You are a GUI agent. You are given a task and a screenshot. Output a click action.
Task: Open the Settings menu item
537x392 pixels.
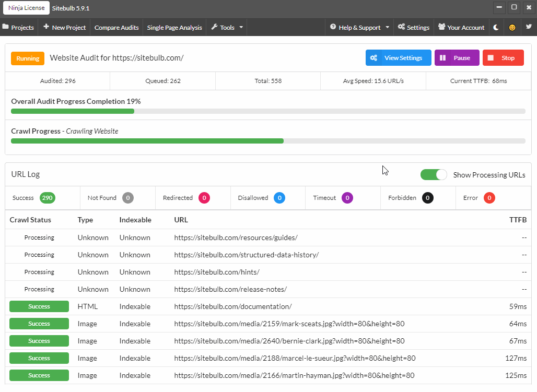click(414, 27)
